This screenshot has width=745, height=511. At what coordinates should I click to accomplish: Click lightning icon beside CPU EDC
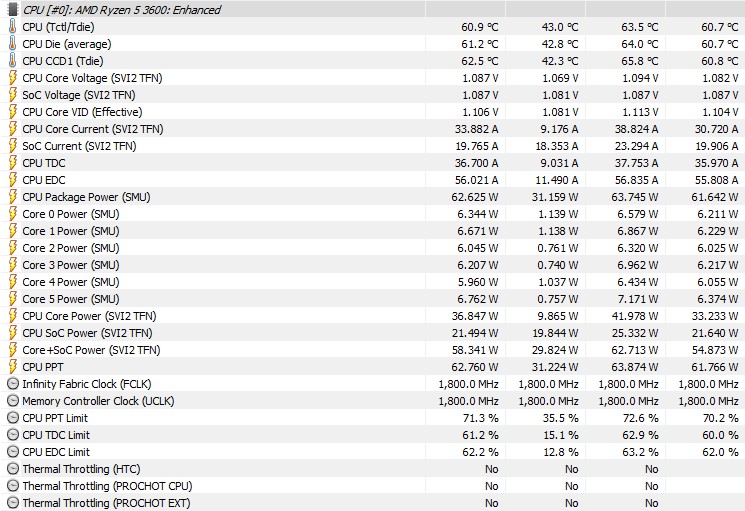[13, 180]
